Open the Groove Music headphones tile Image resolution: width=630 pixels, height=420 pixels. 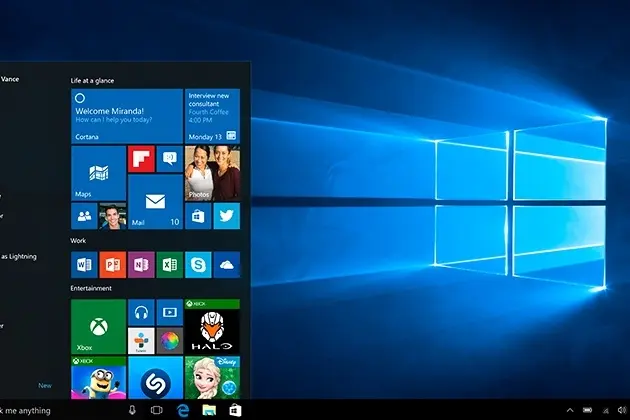(x=141, y=312)
